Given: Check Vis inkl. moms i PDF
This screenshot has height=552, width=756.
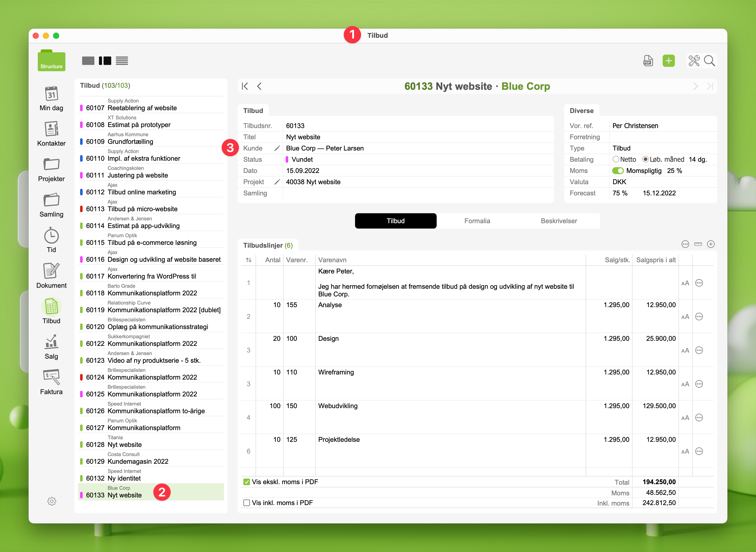Looking at the screenshot, I should pos(247,503).
